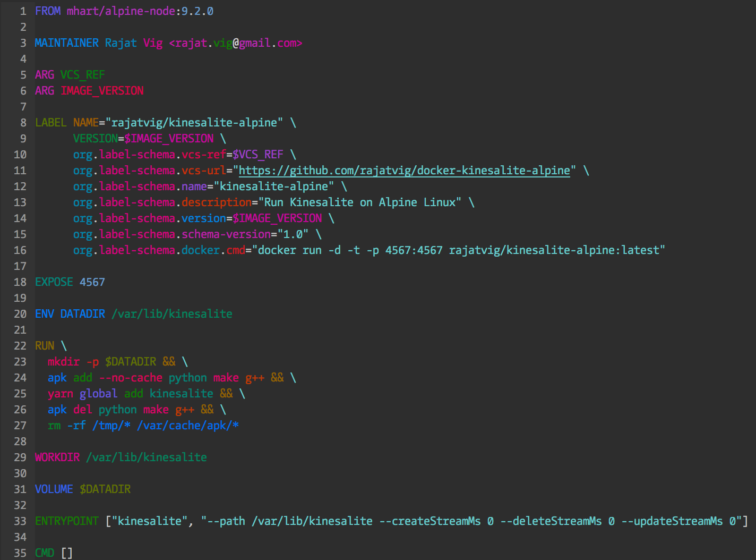The width and height of the screenshot is (756, 560).
Task: Click the FROM keyword on line 1
Action: (48, 11)
